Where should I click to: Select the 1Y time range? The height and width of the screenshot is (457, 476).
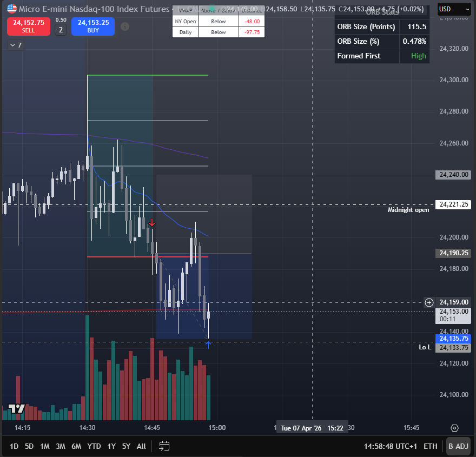[x=111, y=446]
